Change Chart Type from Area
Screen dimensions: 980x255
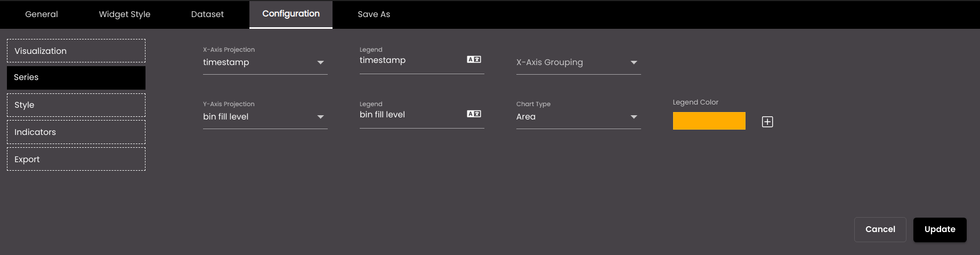pyautogui.click(x=578, y=117)
